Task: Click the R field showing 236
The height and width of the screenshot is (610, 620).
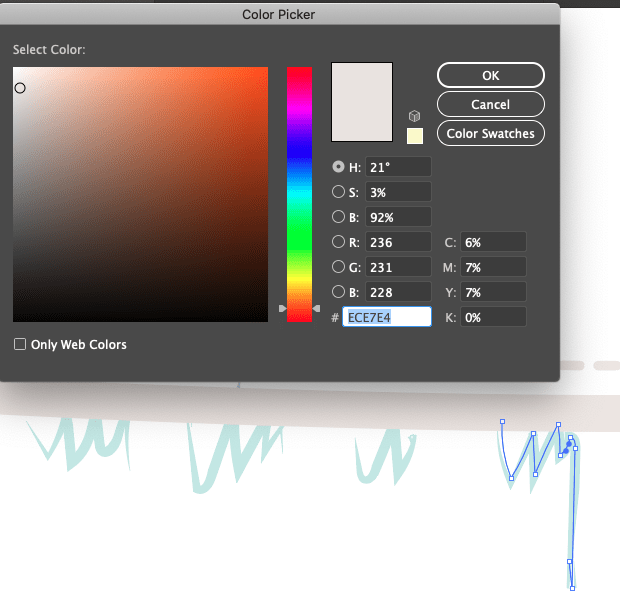Action: 398,242
